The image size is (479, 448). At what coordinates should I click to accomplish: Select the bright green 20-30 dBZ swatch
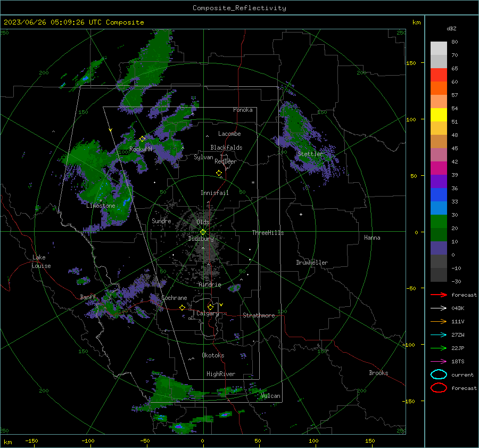tap(439, 221)
